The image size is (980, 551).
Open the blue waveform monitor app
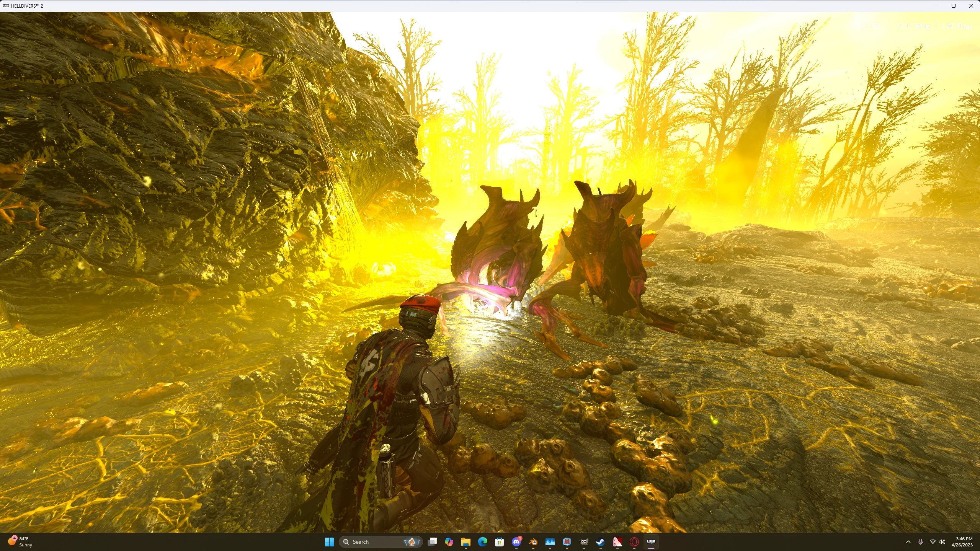pyautogui.click(x=550, y=542)
